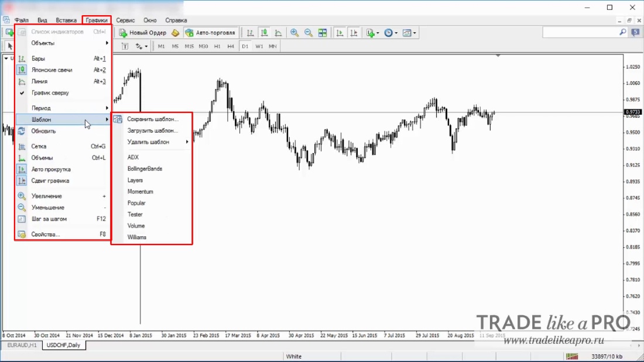Click Уменьшение zoom out menu entry
Viewport: 644px width, 362px height.
click(x=63, y=208)
